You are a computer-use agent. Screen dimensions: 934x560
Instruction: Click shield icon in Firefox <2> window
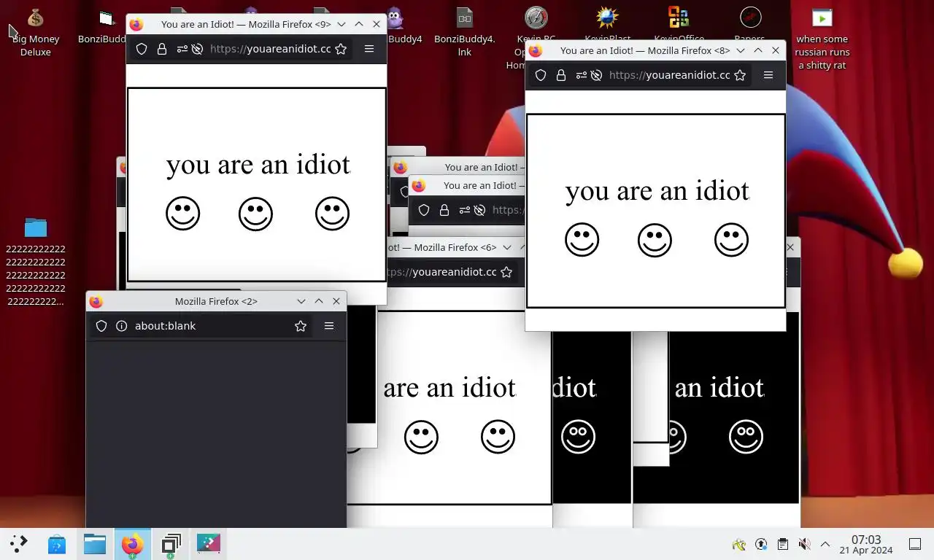[101, 326]
